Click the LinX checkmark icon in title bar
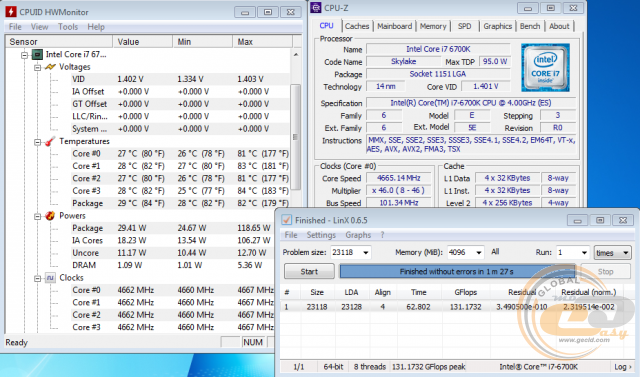The height and width of the screenshot is (377, 640). 287,220
